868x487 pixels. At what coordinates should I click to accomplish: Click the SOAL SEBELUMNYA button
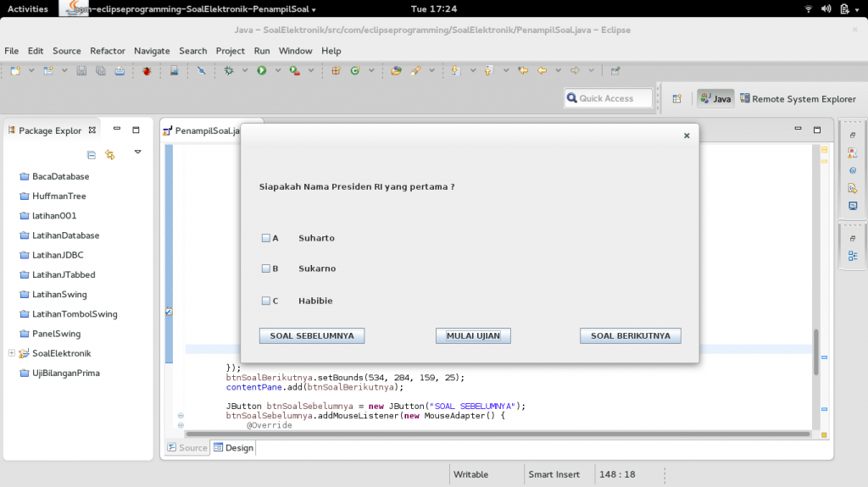pos(312,336)
